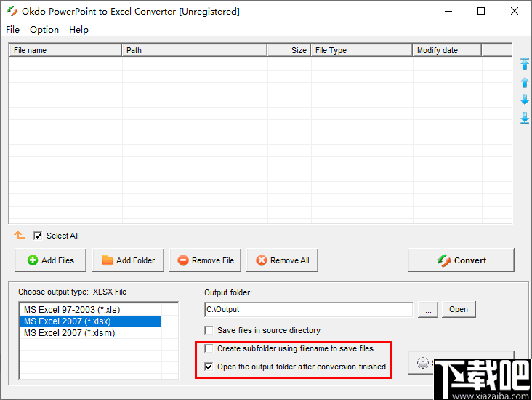Click the Output folder path field
Viewport: 532px width, 400px height.
tap(309, 310)
